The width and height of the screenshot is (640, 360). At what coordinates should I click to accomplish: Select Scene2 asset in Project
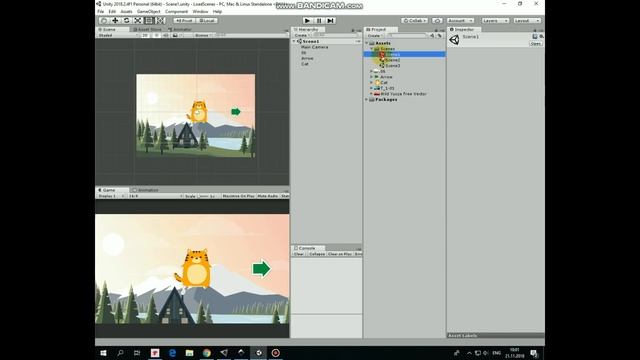pos(392,60)
